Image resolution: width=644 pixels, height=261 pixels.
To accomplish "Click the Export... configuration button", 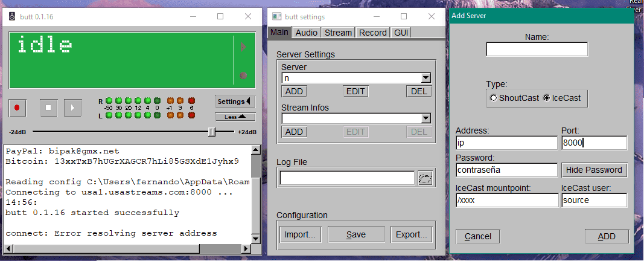I will (x=411, y=234).
